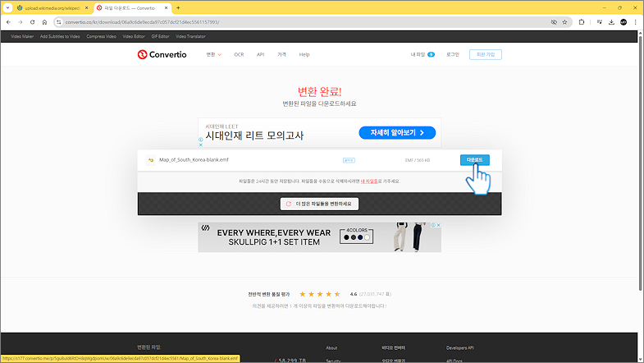Close the top ad with X icon
Viewport: 644px width, 363px height.
click(201, 145)
